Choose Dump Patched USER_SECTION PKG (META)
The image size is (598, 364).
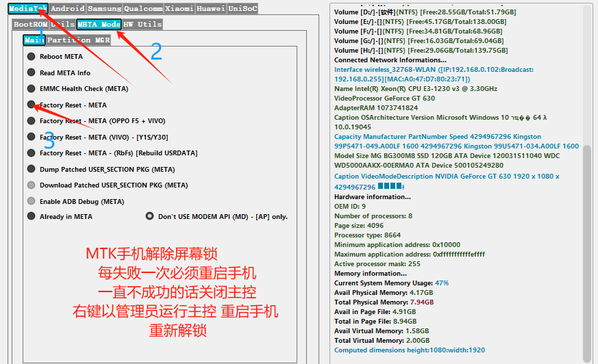pos(32,169)
